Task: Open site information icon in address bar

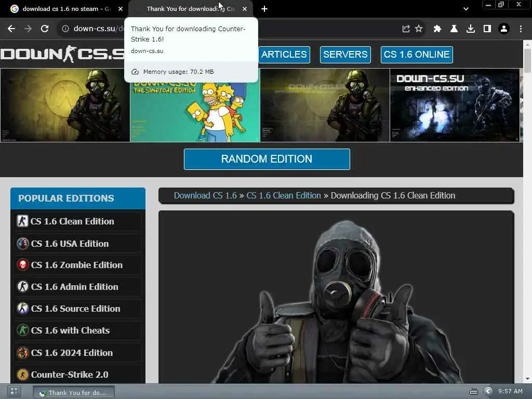Action: 65,29
